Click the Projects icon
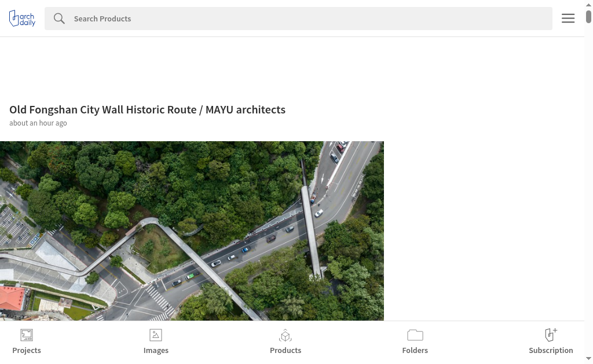This screenshot has width=593, height=364. [x=27, y=335]
